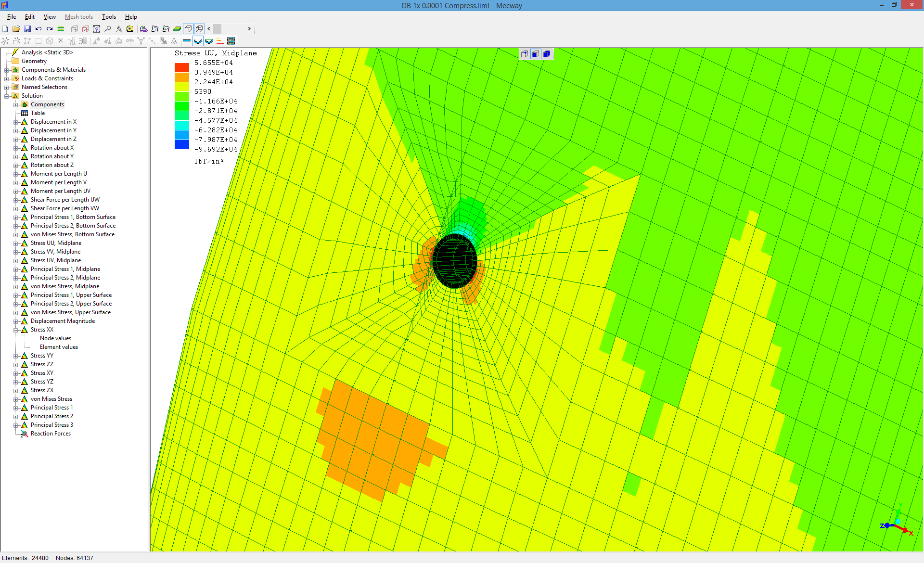Show undeformed view with flat line icon

point(187,41)
